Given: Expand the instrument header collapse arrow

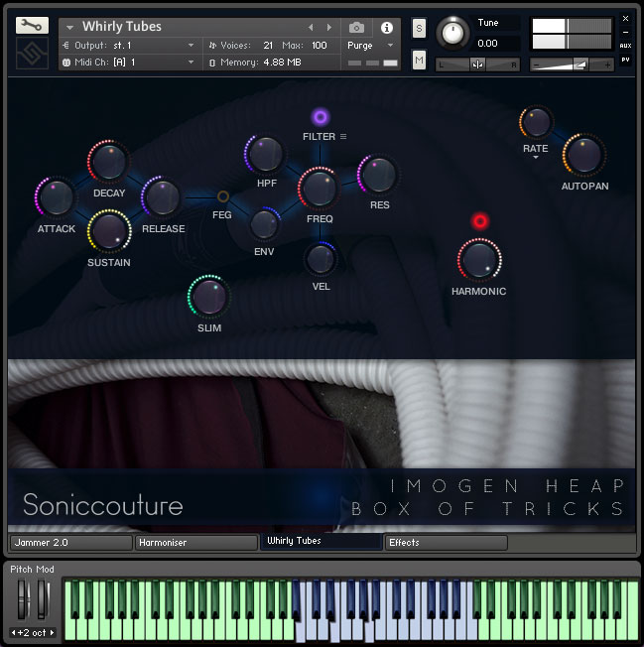Looking at the screenshot, I should coord(69,27).
